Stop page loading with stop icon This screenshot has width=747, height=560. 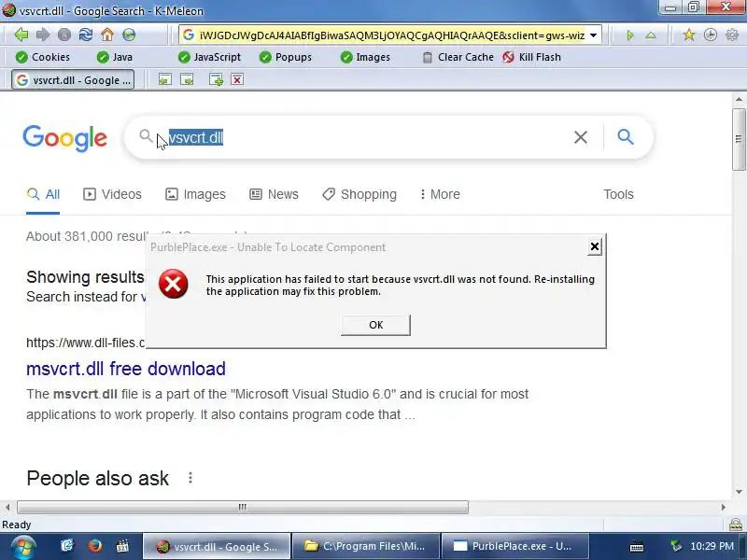click(x=64, y=35)
